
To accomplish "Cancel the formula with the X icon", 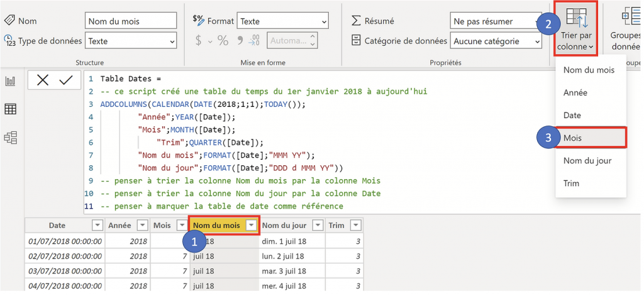I will [x=42, y=80].
